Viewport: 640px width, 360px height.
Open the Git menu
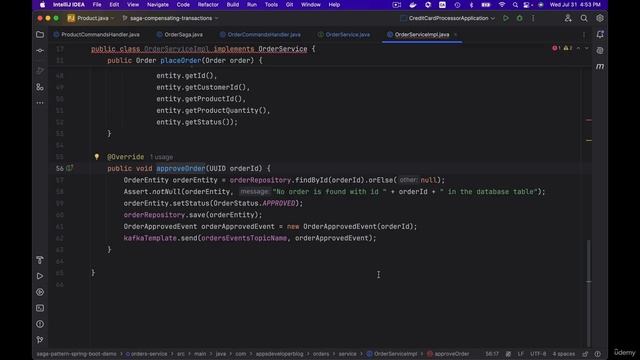point(289,5)
